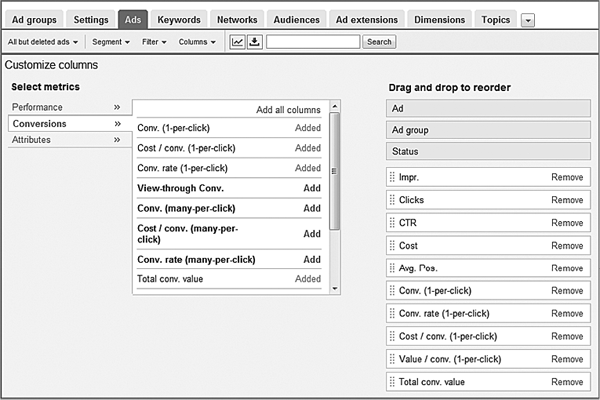Open the Segment dropdown
Screen dimensions: 600x400
111,42
